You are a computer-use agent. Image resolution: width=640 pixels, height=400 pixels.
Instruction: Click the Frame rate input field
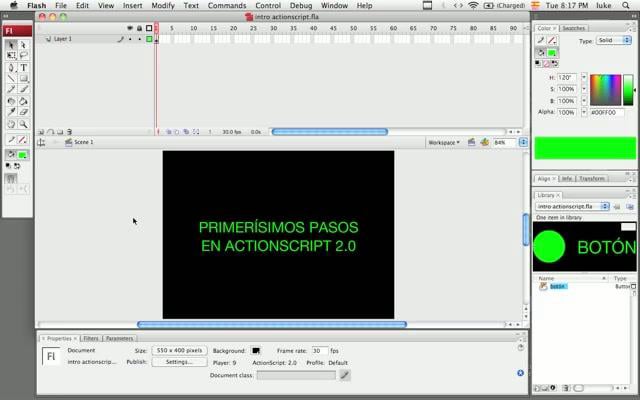[x=320, y=351]
